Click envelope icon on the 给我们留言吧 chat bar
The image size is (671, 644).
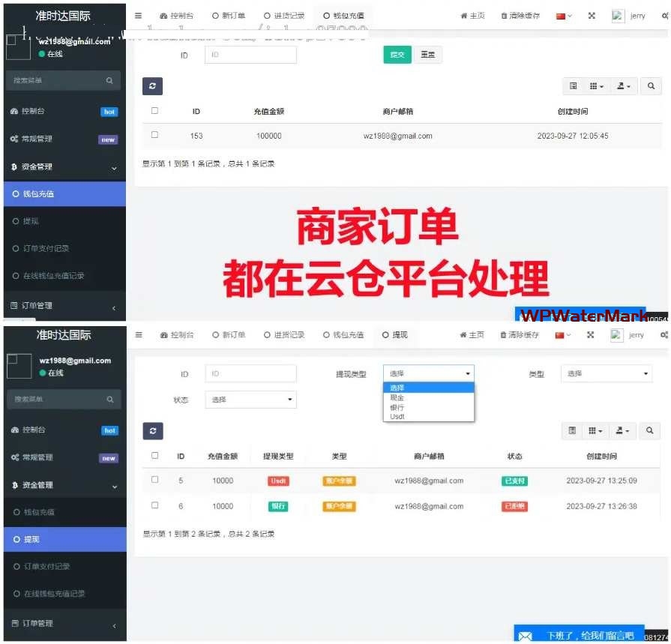(x=526, y=636)
